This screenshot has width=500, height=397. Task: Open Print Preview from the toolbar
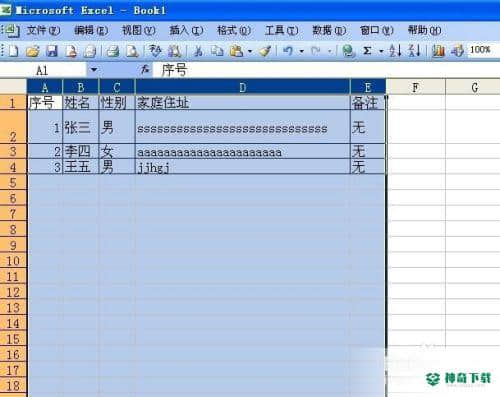(x=132, y=51)
